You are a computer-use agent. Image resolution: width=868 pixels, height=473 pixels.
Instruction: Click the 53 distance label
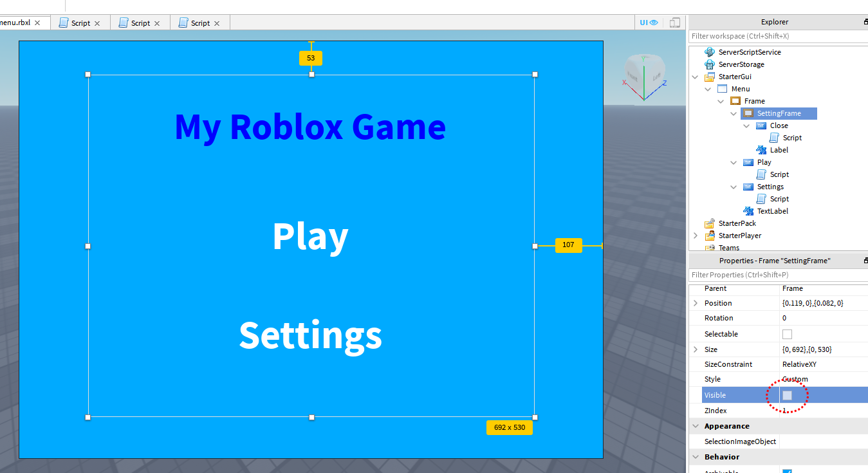click(x=311, y=58)
